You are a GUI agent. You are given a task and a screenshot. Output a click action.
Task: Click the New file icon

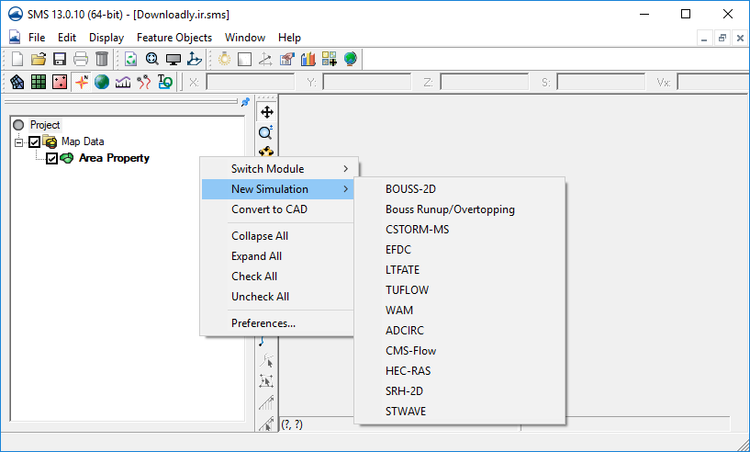16,60
